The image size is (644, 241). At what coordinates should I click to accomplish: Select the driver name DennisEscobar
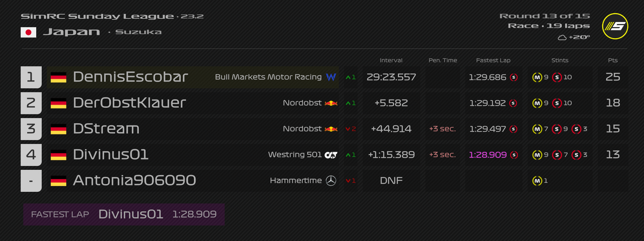tap(130, 77)
